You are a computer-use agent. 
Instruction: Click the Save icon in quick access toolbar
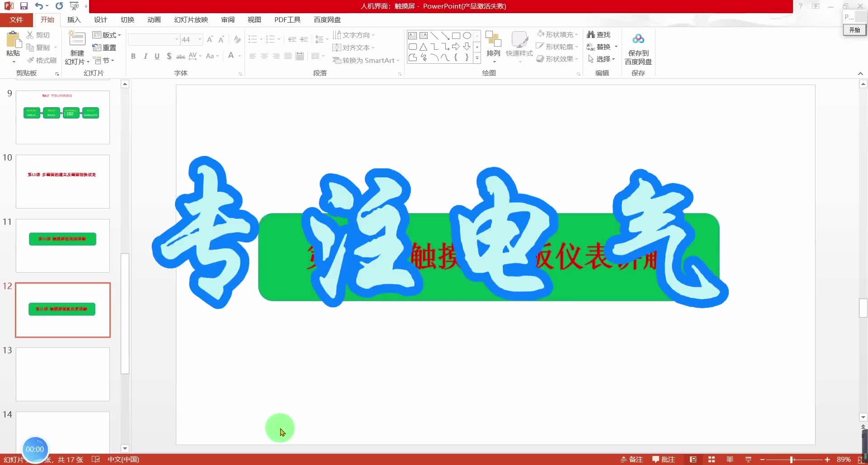pos(24,6)
